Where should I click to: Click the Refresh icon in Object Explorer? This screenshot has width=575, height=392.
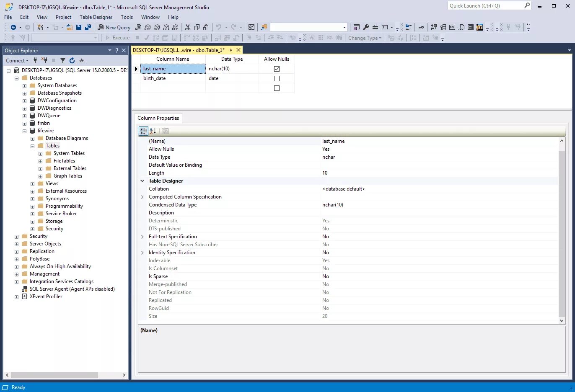point(72,60)
